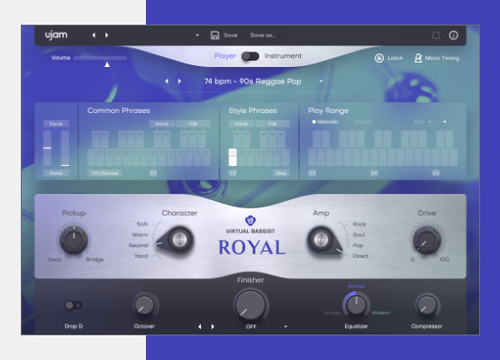
Task: Click the Character selector knob
Action: tap(176, 240)
